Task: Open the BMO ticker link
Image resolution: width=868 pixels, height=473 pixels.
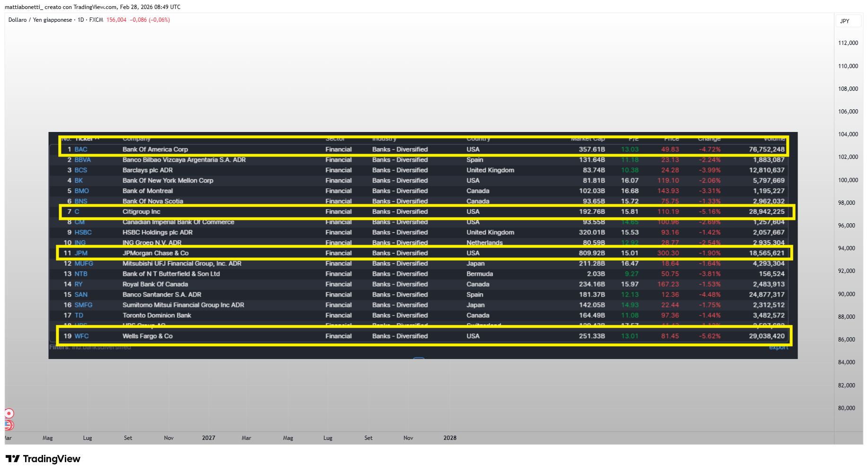Action: tap(82, 191)
